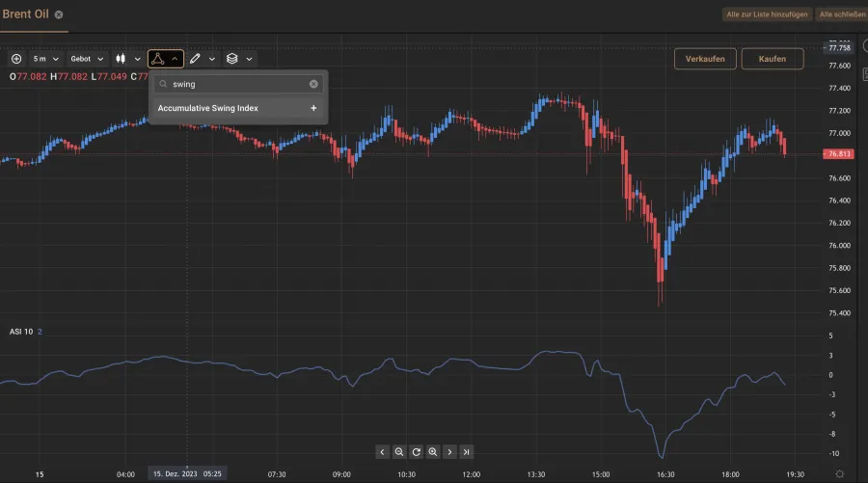The height and width of the screenshot is (483, 868).
Task: Click Alle zur Liste hinzufügen
Action: click(767, 14)
